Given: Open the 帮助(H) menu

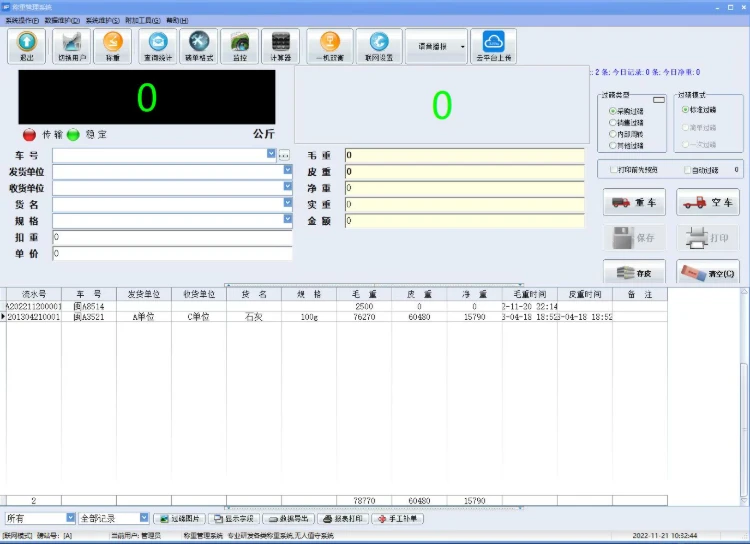Looking at the screenshot, I should [x=177, y=21].
